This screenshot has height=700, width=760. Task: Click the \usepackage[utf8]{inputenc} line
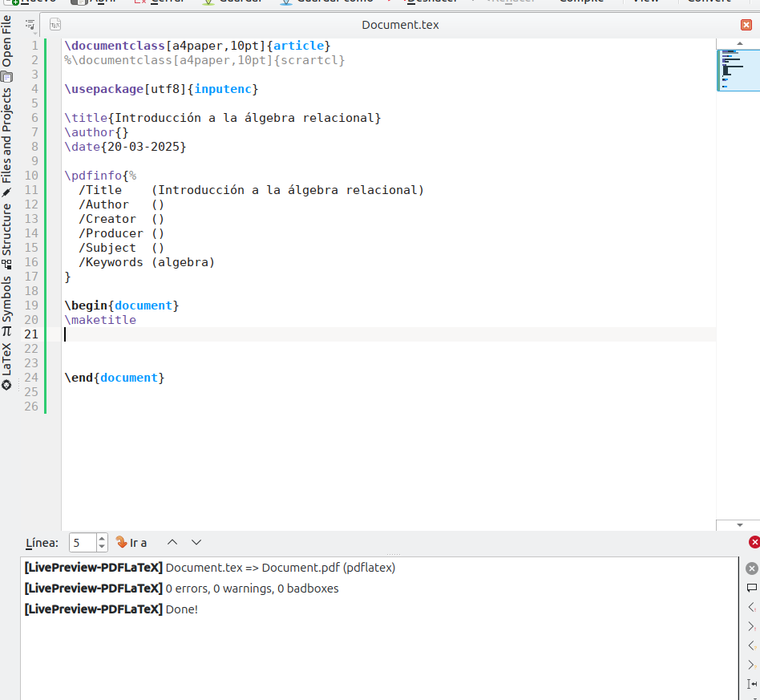(x=161, y=89)
